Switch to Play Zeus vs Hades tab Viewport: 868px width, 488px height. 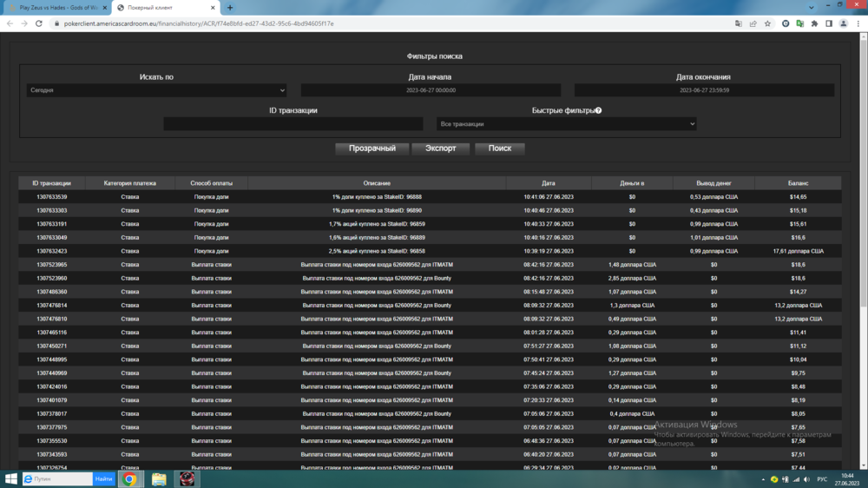[x=57, y=8]
